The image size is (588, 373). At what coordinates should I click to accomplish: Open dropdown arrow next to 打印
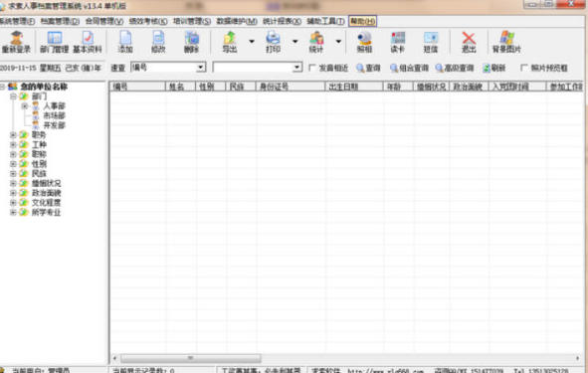pos(295,41)
